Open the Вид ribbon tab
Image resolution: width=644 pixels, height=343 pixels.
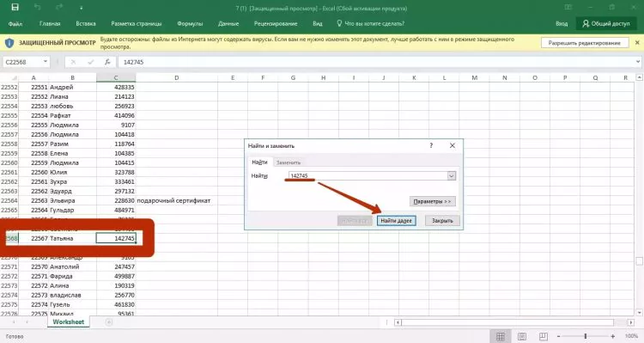(x=318, y=24)
